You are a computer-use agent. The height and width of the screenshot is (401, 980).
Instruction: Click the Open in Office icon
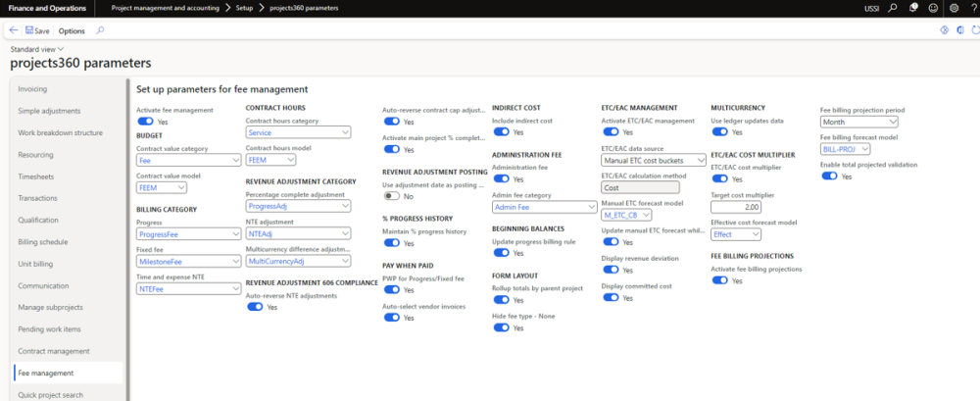[960, 30]
